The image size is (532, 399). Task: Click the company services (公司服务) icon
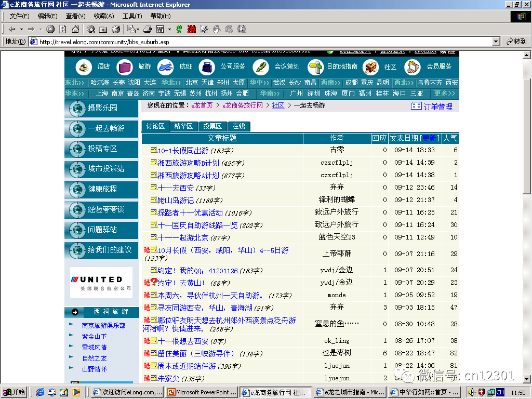pos(207,67)
